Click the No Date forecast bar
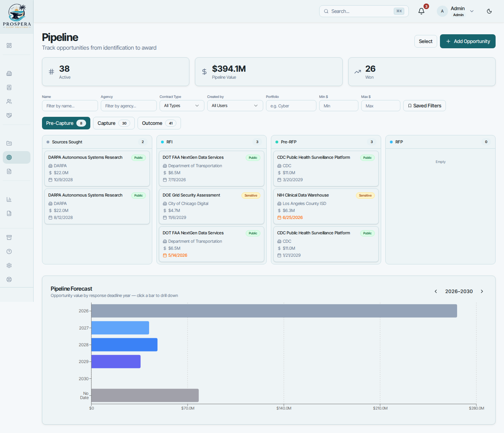 145,396
